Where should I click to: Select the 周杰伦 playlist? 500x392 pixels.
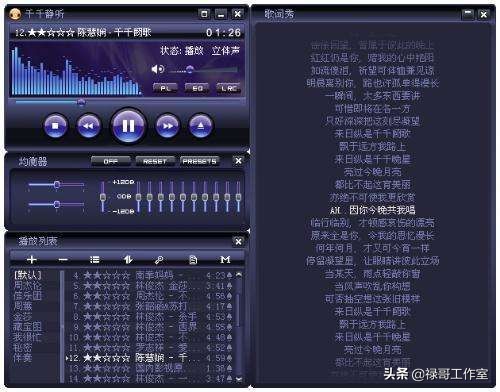coord(28,285)
